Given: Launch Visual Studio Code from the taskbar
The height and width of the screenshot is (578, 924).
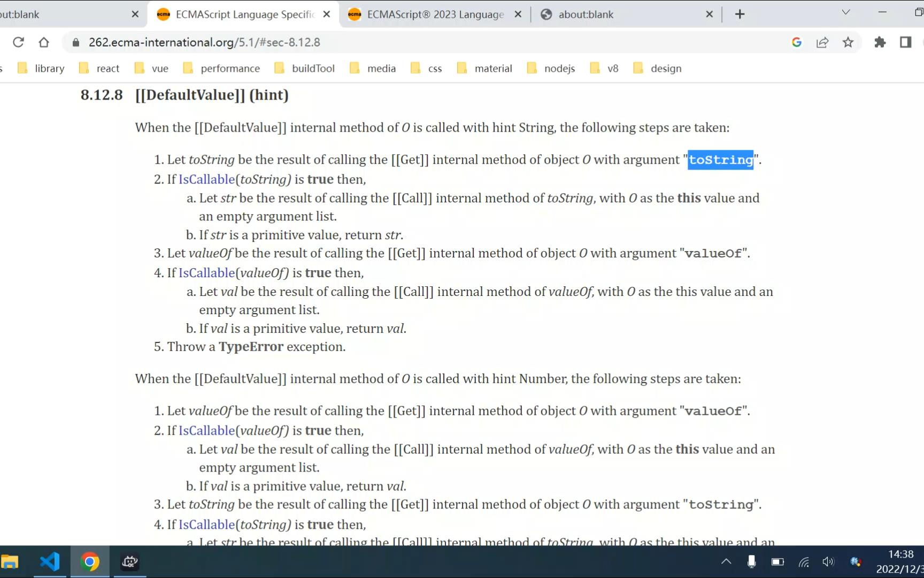Looking at the screenshot, I should pyautogui.click(x=50, y=561).
